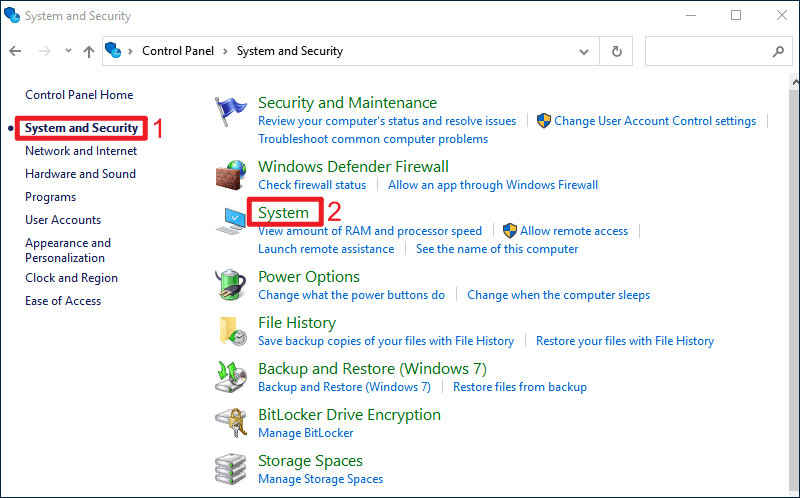800x498 pixels.
Task: Select System and Security in sidebar
Action: [x=82, y=128]
